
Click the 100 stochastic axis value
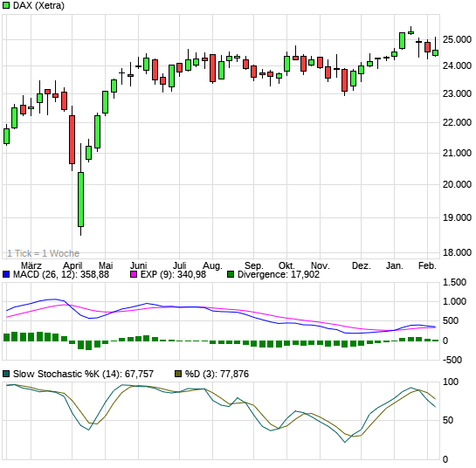451,382
